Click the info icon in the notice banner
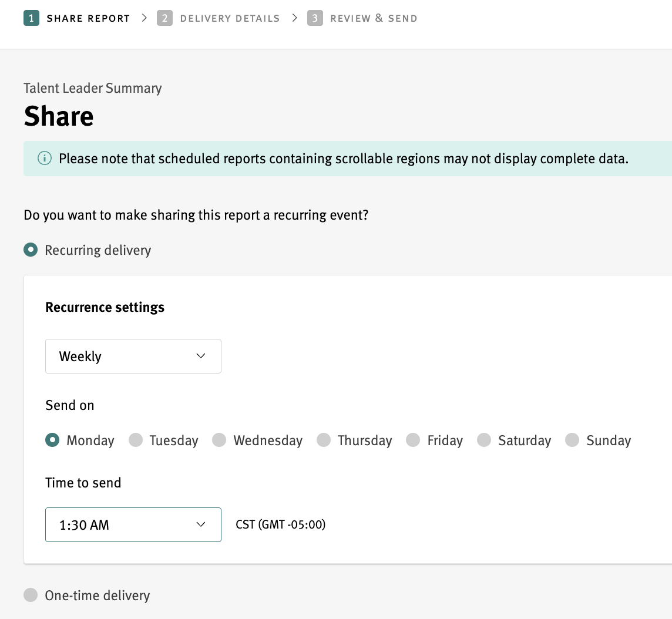672x619 pixels. 45,159
